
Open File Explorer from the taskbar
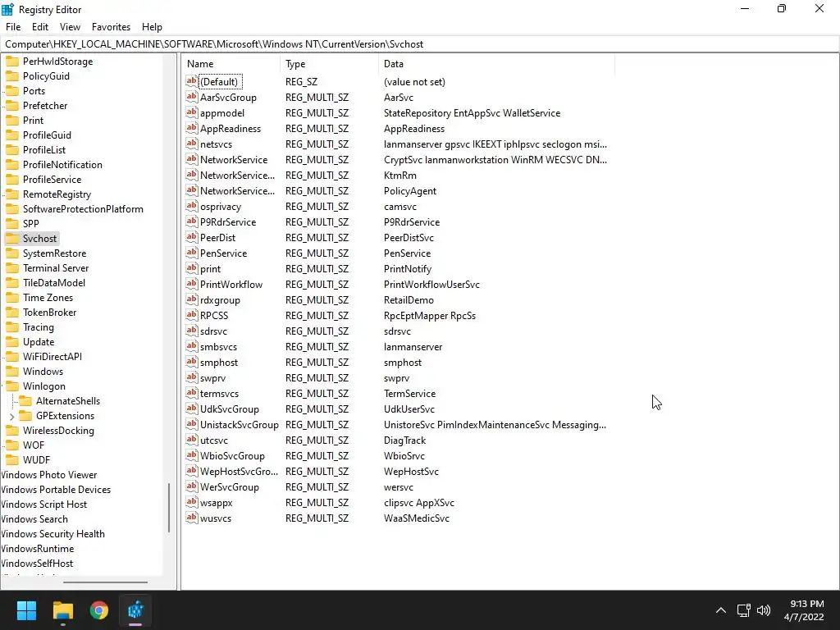click(x=62, y=610)
